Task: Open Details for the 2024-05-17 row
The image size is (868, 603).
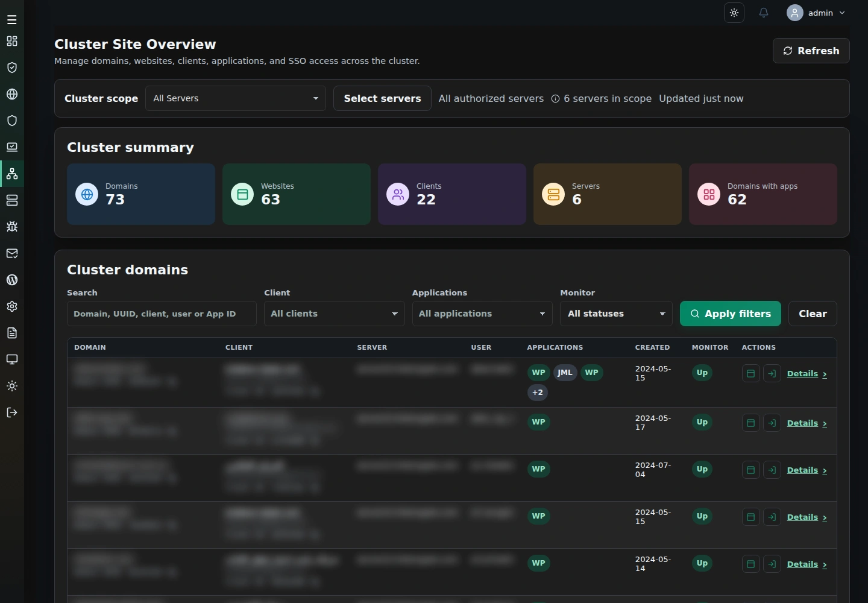Action: tap(807, 423)
